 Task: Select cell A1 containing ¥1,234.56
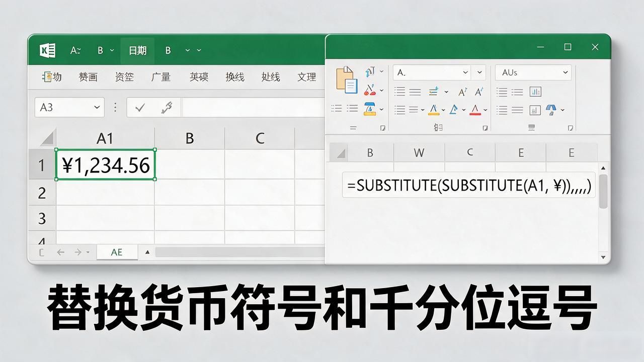pos(105,164)
